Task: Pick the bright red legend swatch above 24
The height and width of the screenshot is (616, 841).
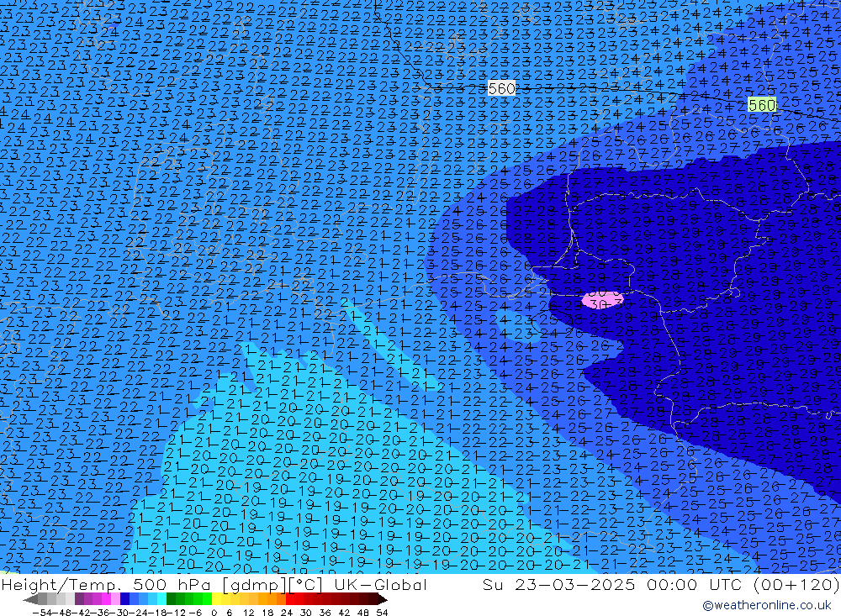Action: 290,599
